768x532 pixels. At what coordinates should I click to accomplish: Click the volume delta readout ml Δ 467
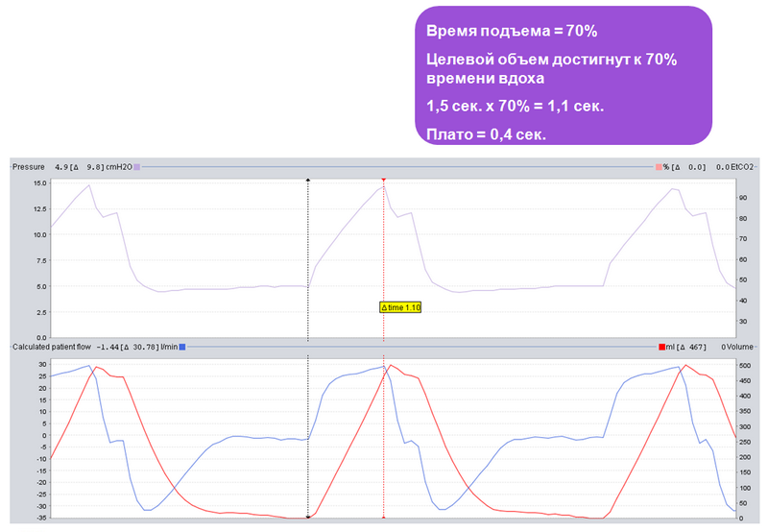pyautogui.click(x=685, y=347)
